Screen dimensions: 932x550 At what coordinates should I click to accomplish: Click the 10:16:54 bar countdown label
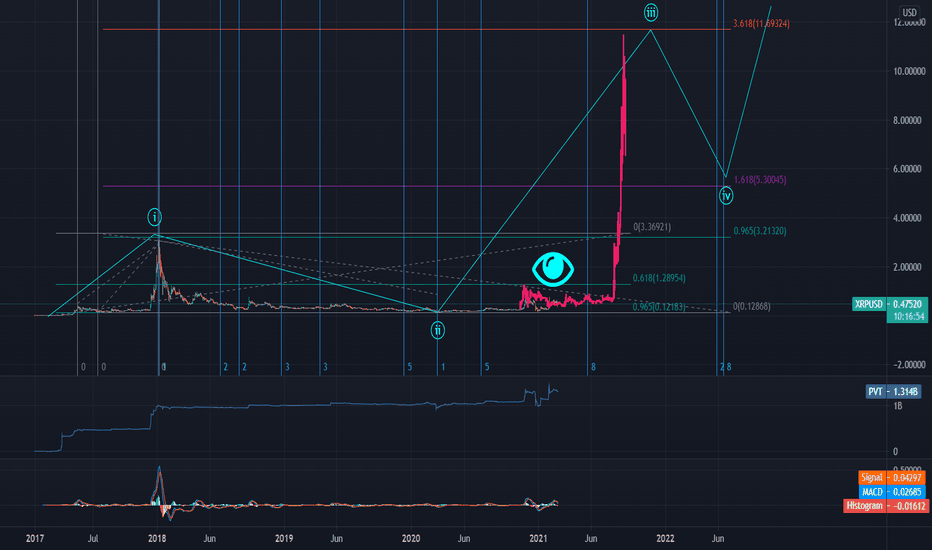point(906,316)
